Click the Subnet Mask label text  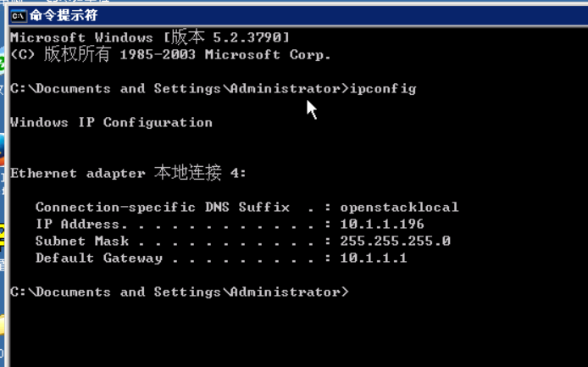click(x=82, y=241)
